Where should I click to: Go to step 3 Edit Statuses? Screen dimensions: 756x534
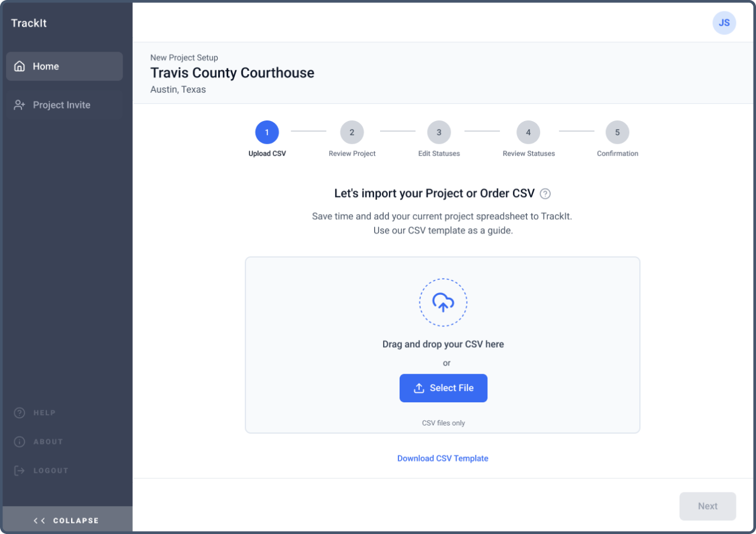(x=439, y=132)
